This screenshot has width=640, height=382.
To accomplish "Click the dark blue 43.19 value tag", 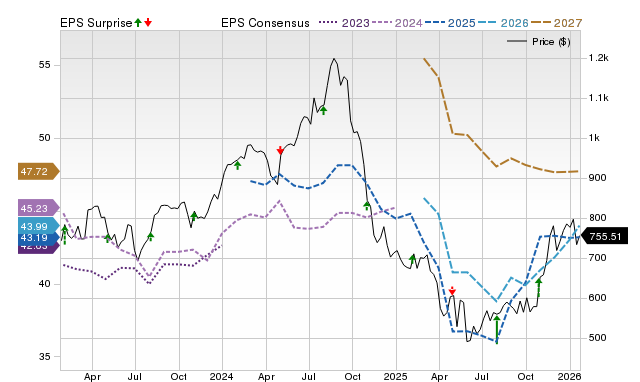I will (38, 237).
